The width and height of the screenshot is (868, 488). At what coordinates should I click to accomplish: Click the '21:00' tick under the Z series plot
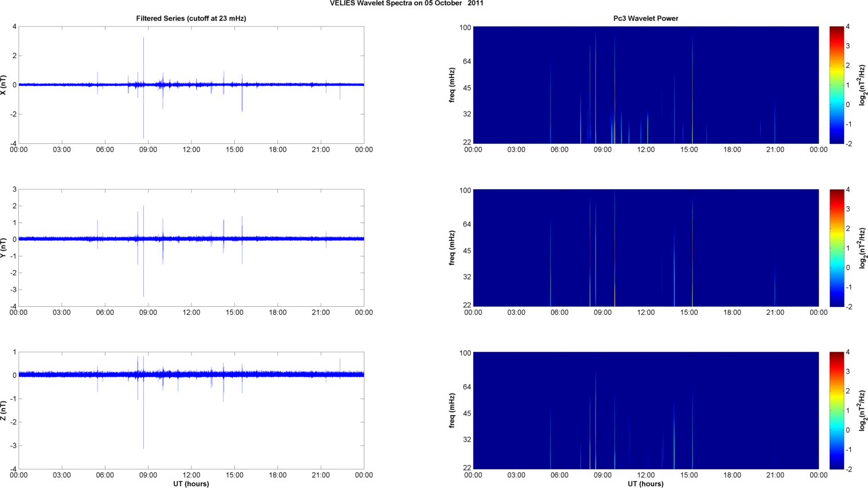tap(321, 475)
